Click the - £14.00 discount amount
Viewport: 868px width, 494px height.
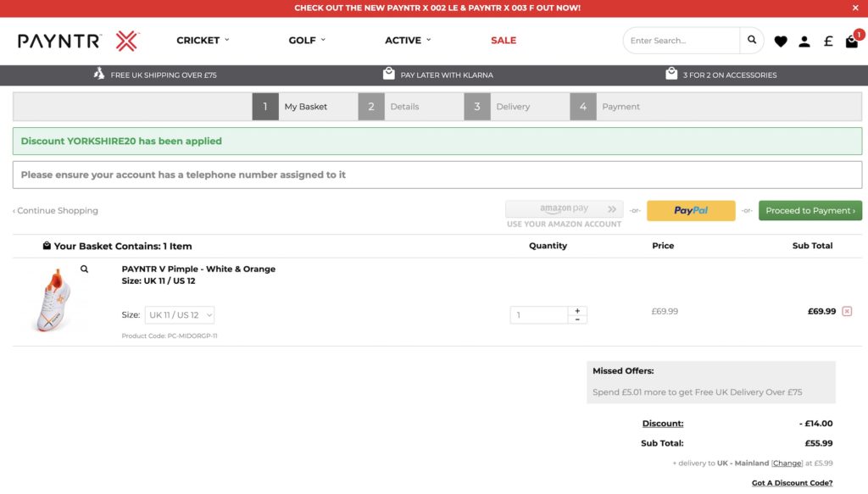coord(816,424)
